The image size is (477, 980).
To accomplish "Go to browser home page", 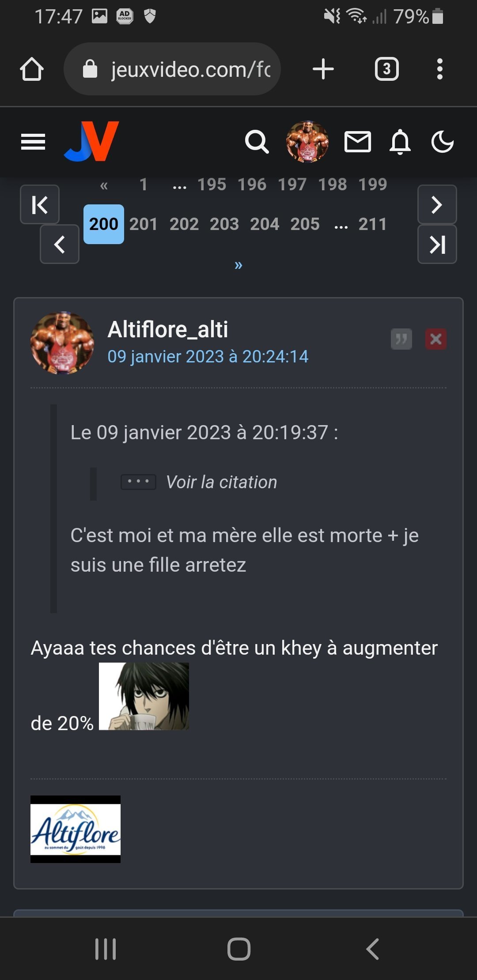I will click(x=32, y=69).
